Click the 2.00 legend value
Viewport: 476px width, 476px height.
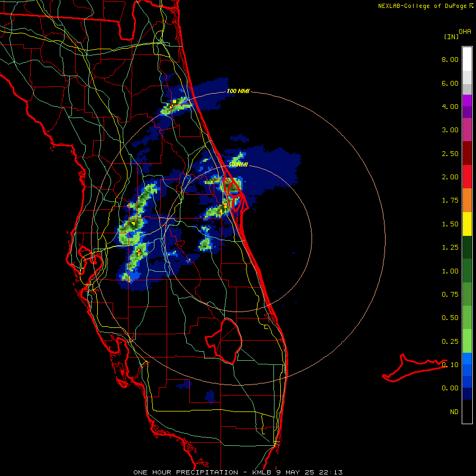point(450,177)
